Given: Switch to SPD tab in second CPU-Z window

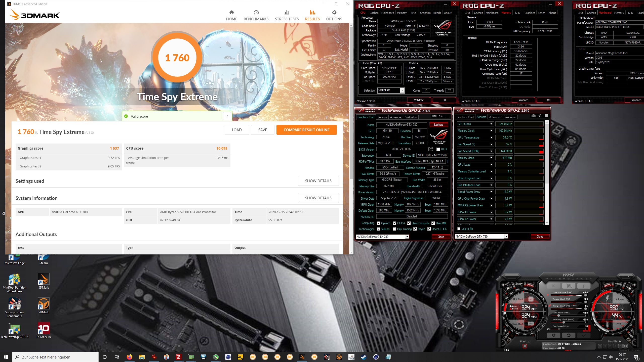Looking at the screenshot, I should pos(517,13).
